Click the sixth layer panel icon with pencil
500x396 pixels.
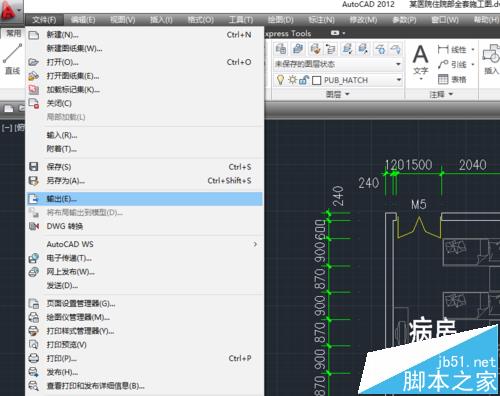(363, 49)
